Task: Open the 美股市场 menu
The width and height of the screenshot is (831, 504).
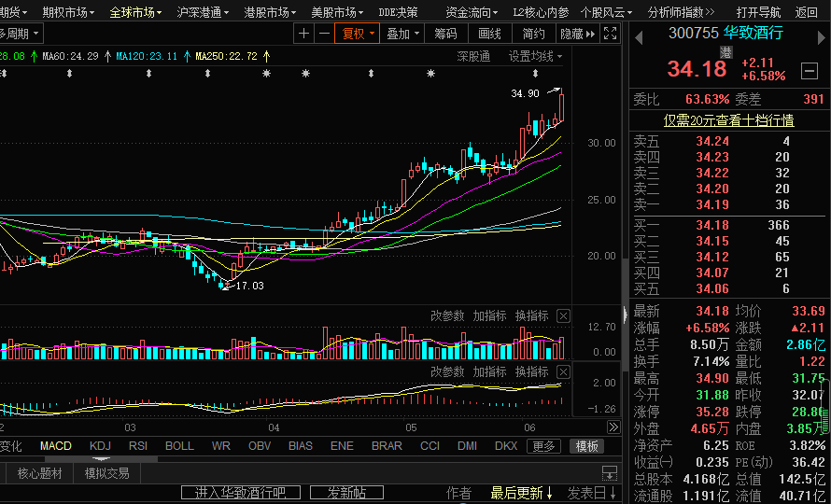Action: click(337, 11)
